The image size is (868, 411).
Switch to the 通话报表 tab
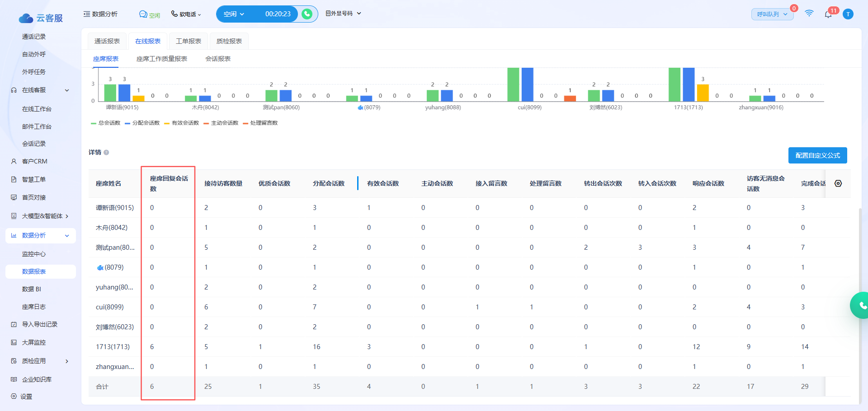(x=107, y=41)
